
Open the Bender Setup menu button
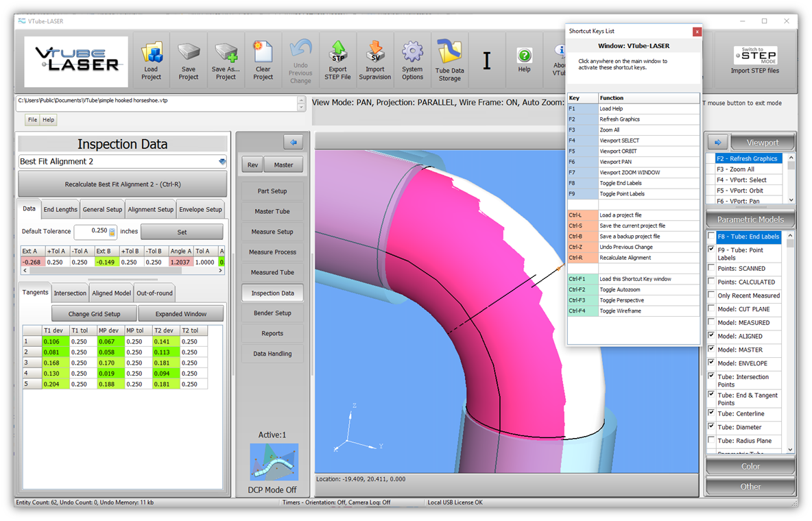point(272,313)
